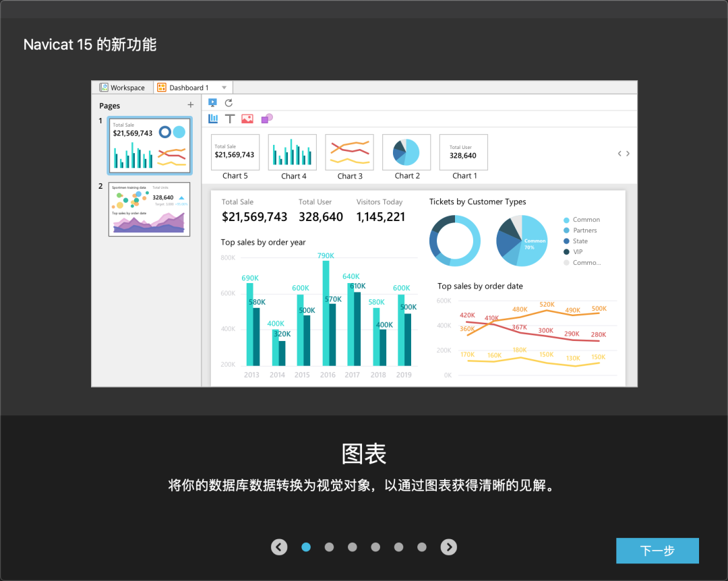Click the pie chart labeled Common 70%

(x=522, y=241)
